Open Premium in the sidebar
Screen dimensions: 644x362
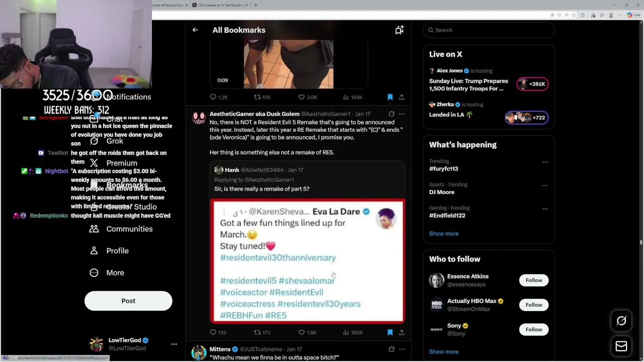click(x=113, y=163)
